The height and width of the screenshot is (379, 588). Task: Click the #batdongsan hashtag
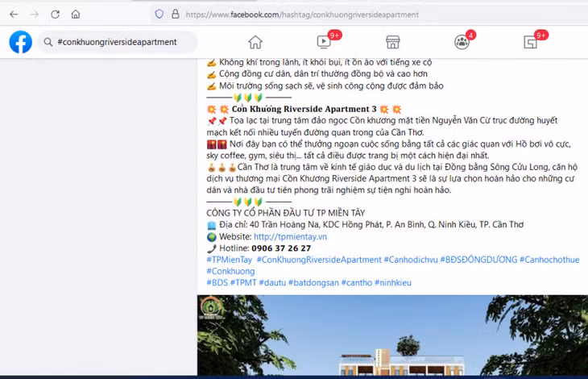(313, 282)
